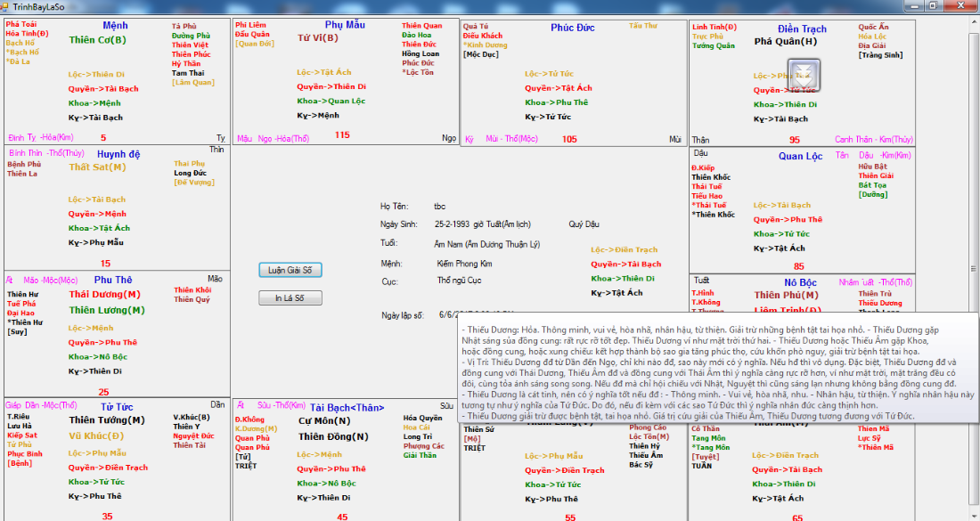Click the Phúc Đức palace title
The height and width of the screenshot is (521, 980).
pos(572,28)
